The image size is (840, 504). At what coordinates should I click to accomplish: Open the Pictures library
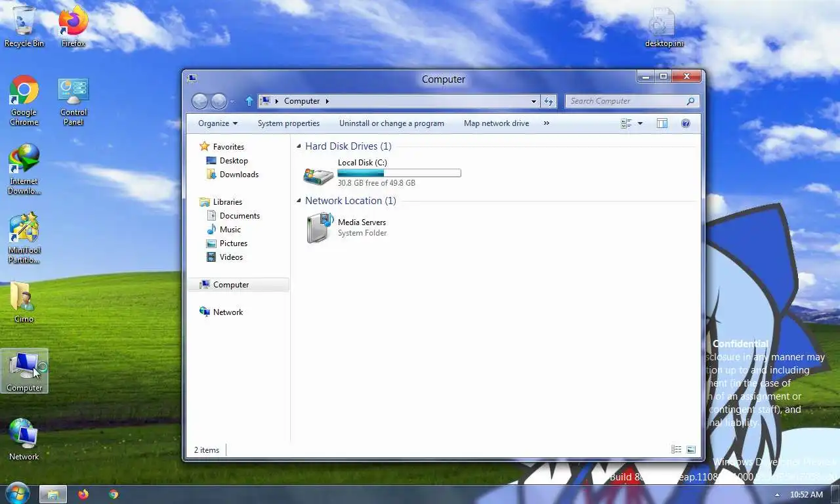(234, 243)
